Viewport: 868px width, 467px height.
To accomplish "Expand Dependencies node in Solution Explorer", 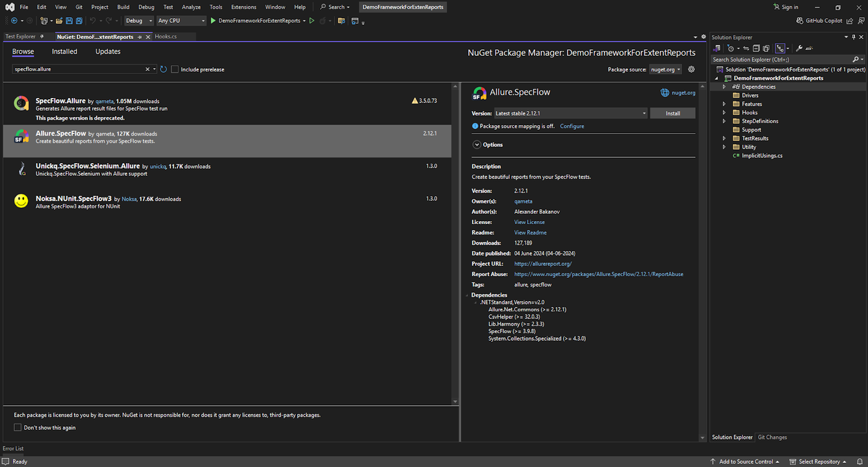I will click(x=724, y=87).
